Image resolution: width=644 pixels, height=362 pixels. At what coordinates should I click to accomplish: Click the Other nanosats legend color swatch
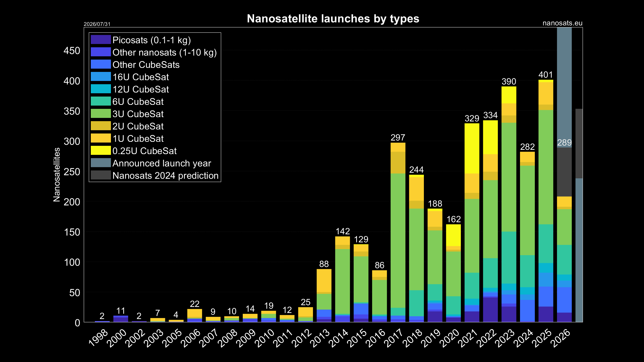101,52
